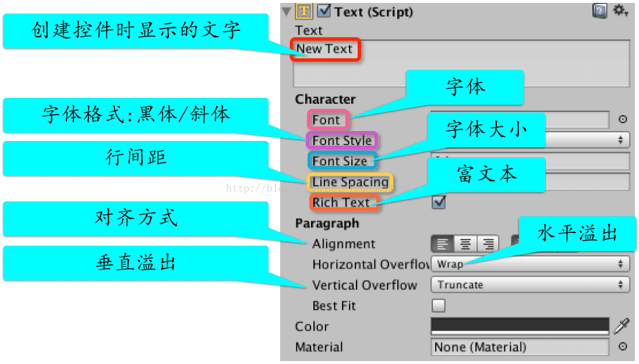Click the Character section header

click(325, 99)
